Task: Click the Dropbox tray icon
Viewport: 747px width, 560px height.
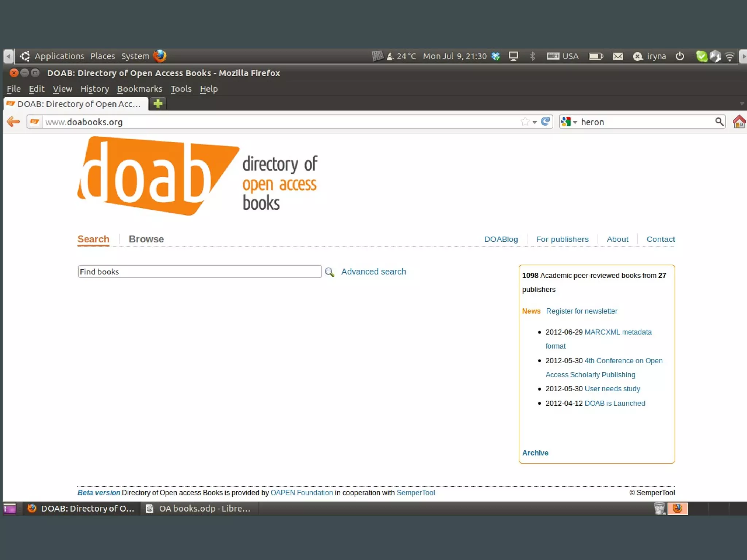Action: 495,56
